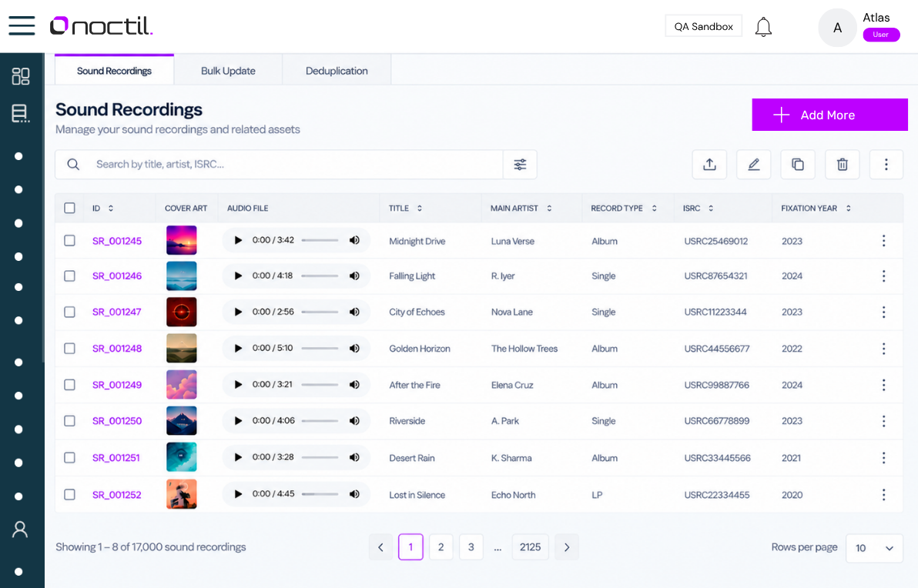Screen dimensions: 918x588
Task: Check the box for SR_001250
Action: pyautogui.click(x=69, y=421)
